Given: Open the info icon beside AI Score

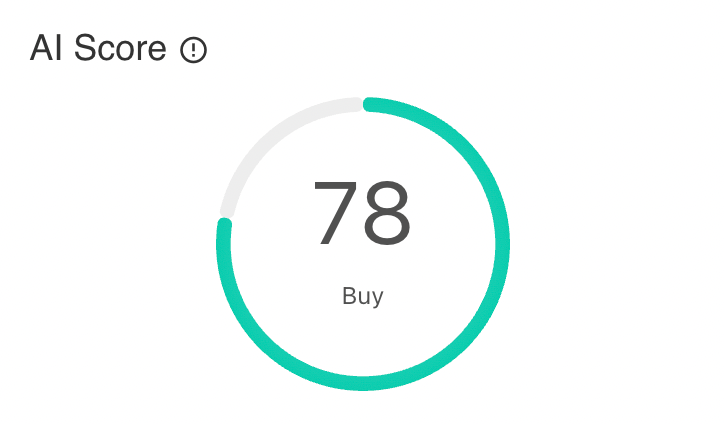Looking at the screenshot, I should 193,49.
